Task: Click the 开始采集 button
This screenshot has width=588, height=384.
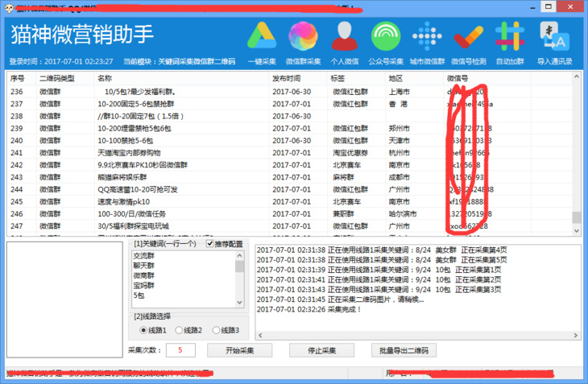Action: 239,351
